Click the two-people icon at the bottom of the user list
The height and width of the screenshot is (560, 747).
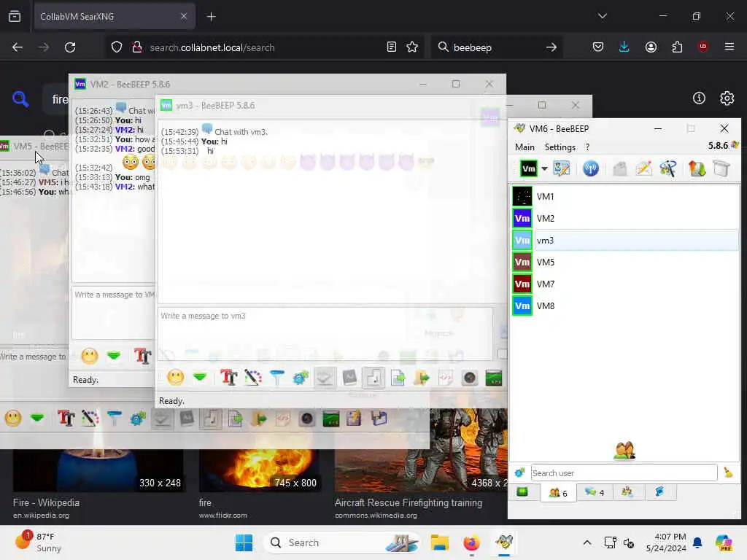(x=624, y=450)
